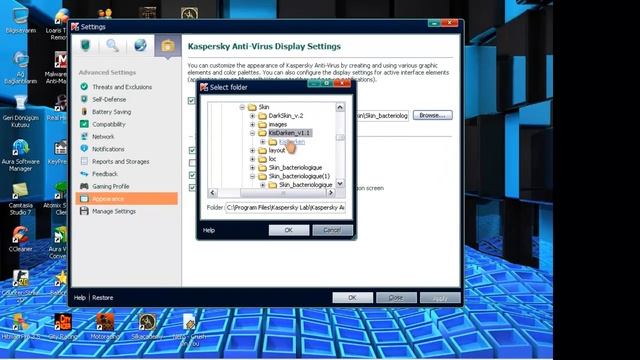
Task: Click Apply in Settings window
Action: [x=440, y=298]
